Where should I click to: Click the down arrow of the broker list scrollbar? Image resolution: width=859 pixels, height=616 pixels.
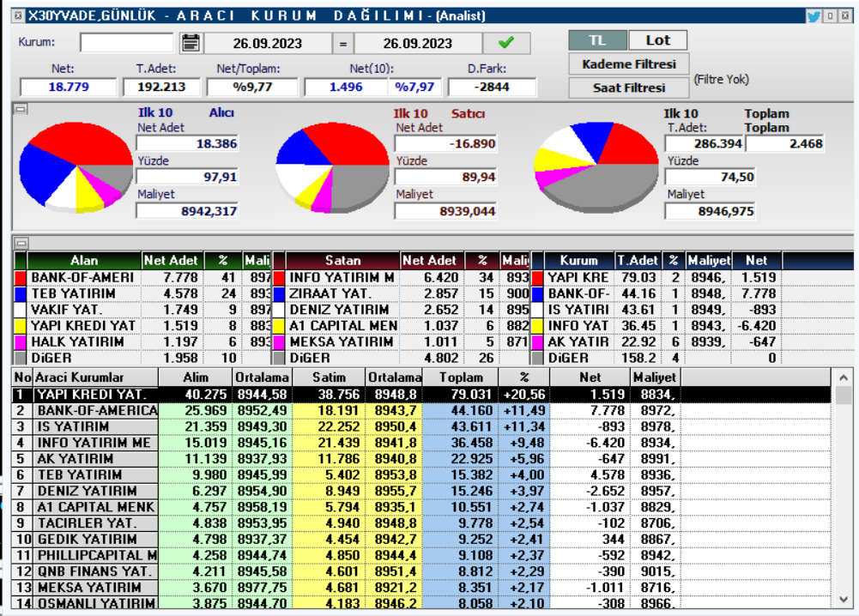click(x=843, y=600)
